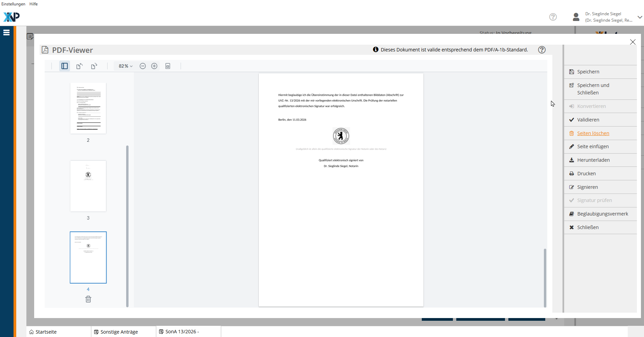The height and width of the screenshot is (337, 644).
Task: Click Signieren to sign the document
Action: (588, 187)
